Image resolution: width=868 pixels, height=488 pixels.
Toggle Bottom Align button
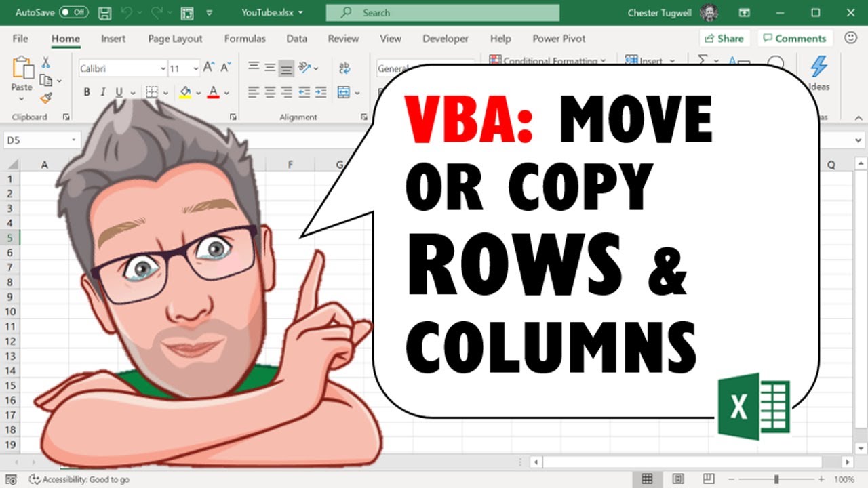tap(287, 68)
